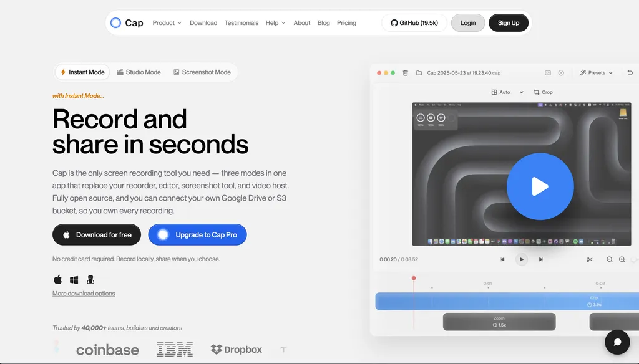Click the captions icon in the editor header
The width and height of the screenshot is (639, 364).
click(x=548, y=73)
